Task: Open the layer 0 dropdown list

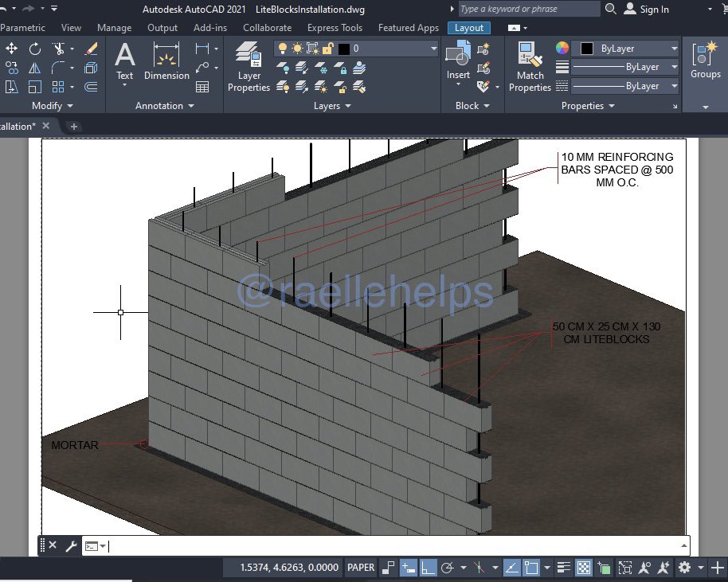Action: [x=433, y=49]
